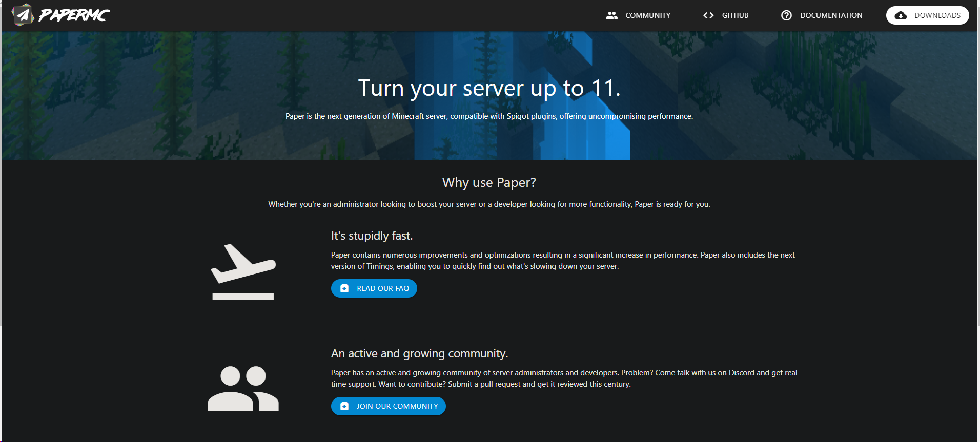
Task: Click the small icon inside Read Our FAQ
Action: pos(344,288)
